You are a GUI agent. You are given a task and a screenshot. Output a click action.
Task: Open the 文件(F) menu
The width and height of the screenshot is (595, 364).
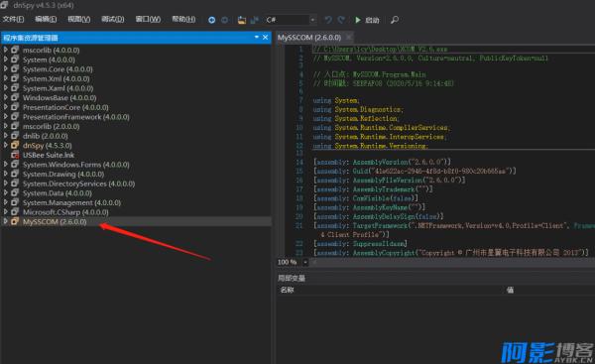[13, 19]
